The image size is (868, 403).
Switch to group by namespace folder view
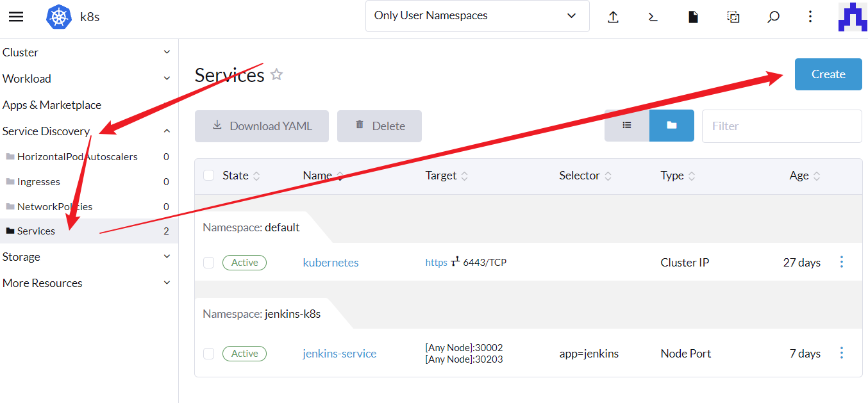[671, 126]
